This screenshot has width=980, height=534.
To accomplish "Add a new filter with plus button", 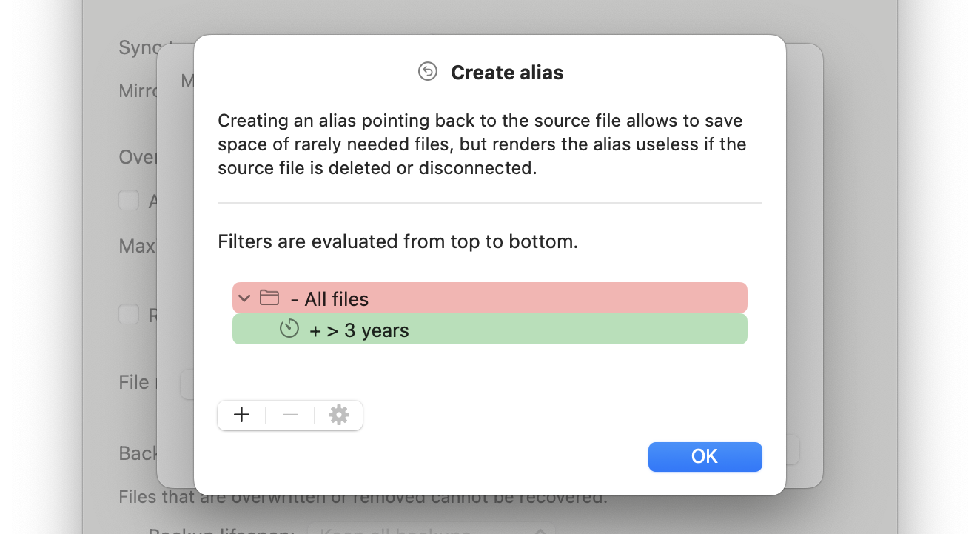I will [241, 415].
